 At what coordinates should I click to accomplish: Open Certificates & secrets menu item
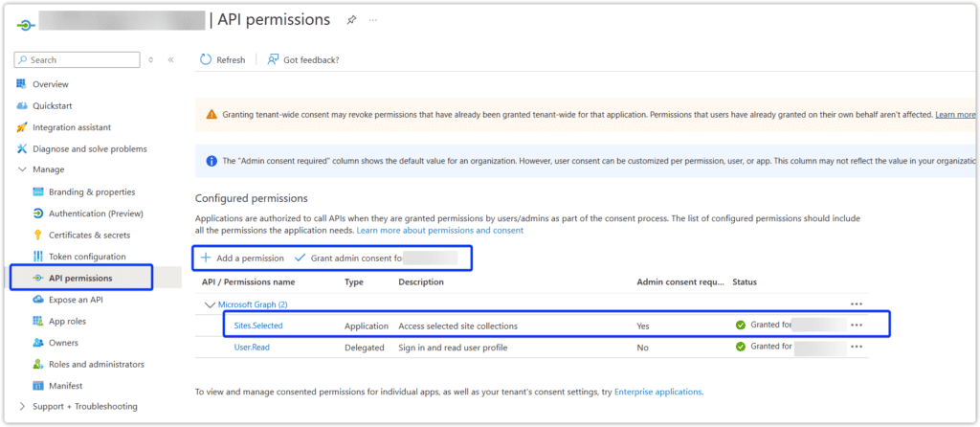tap(89, 235)
